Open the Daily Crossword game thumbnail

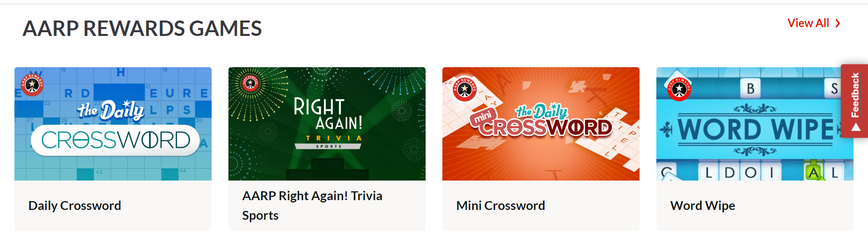click(113, 124)
